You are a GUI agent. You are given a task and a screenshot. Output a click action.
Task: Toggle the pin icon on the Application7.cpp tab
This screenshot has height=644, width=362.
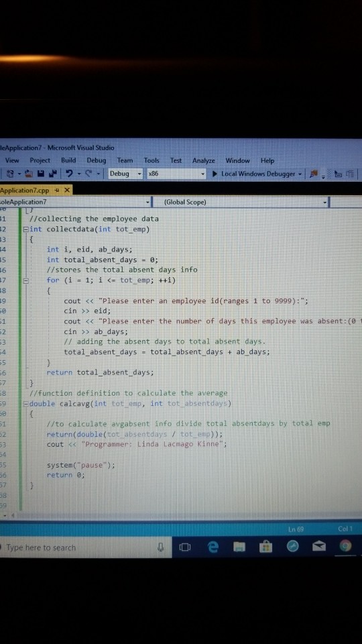[57, 190]
